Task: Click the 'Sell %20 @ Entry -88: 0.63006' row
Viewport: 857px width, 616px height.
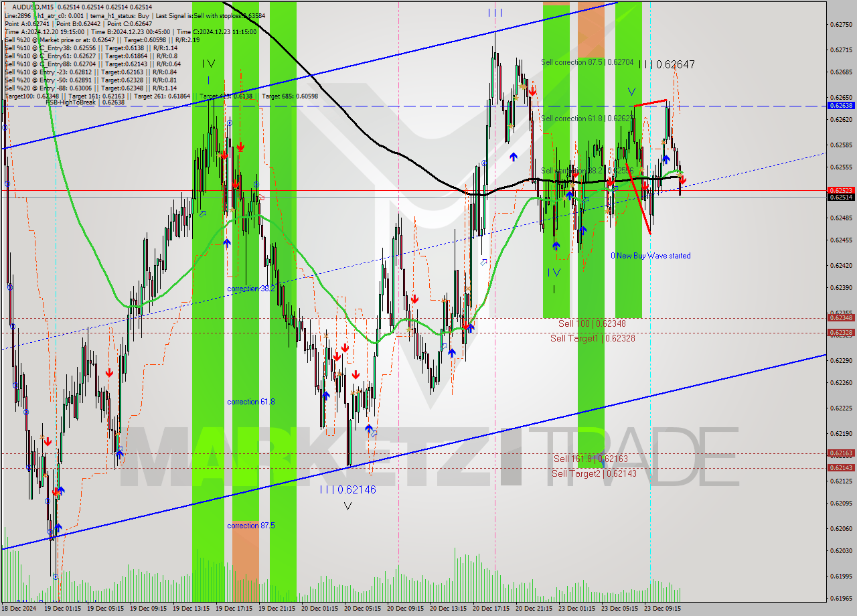Action: pos(90,88)
